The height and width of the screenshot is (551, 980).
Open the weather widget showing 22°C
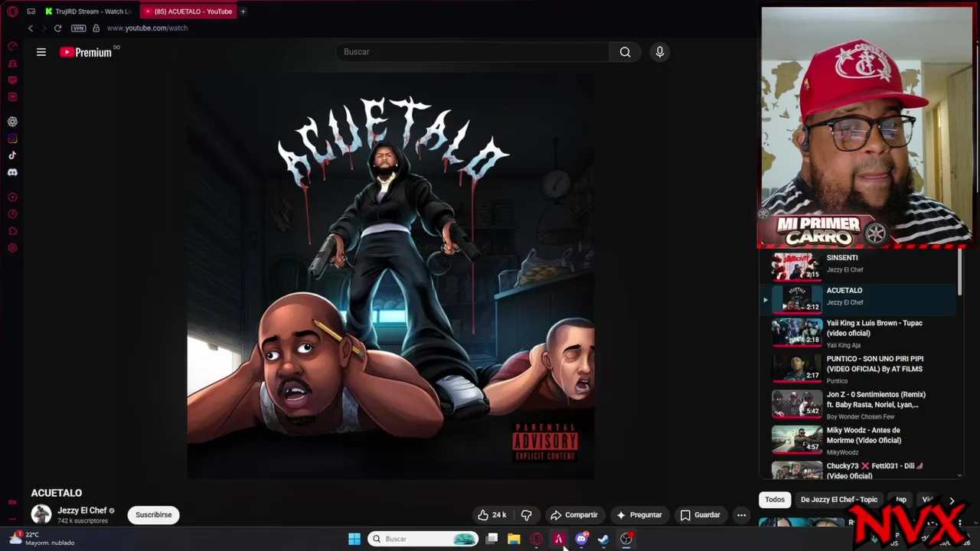[42, 539]
